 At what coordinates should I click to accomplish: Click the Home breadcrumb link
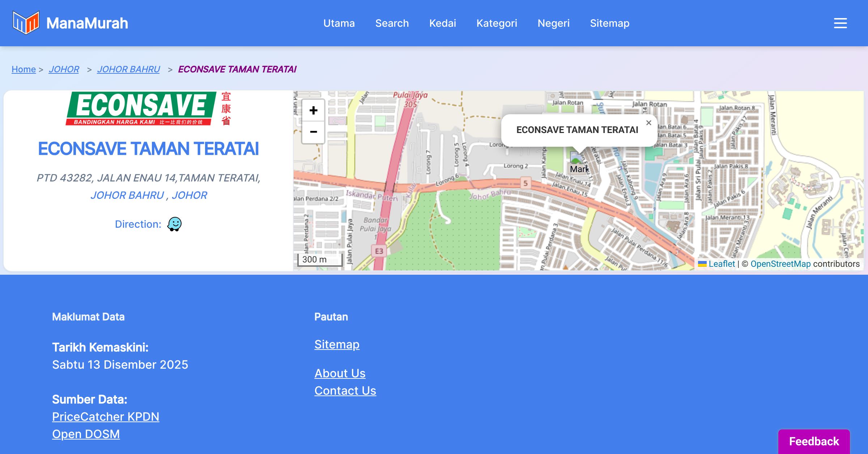[24, 69]
